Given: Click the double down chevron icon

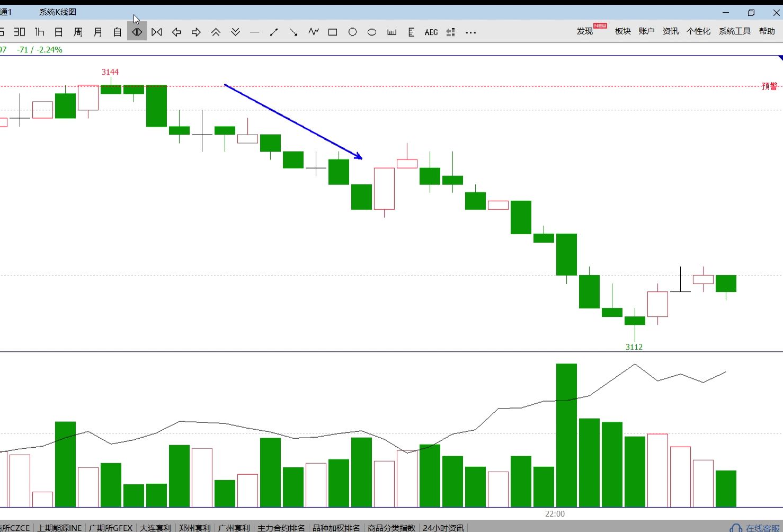Looking at the screenshot, I should 235,32.
